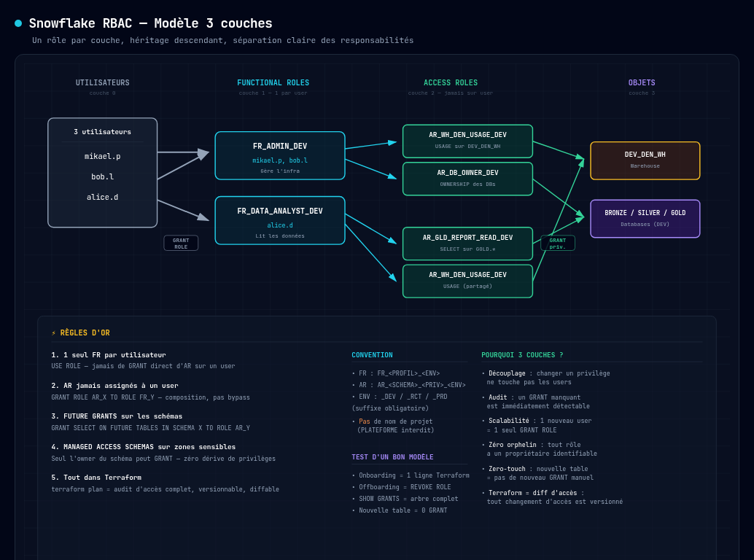Viewport: 754px width, 560px height.
Task: Select the 'Audit' bullet point
Action: (x=536, y=402)
